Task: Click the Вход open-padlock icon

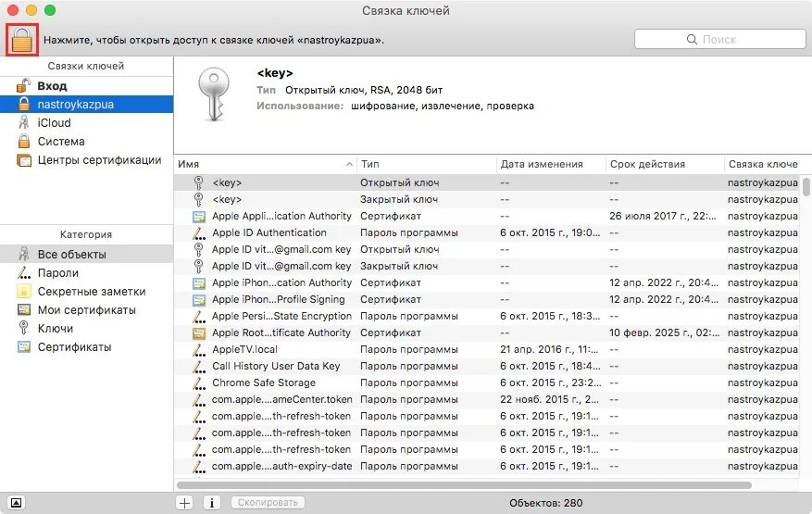Action: [x=23, y=85]
